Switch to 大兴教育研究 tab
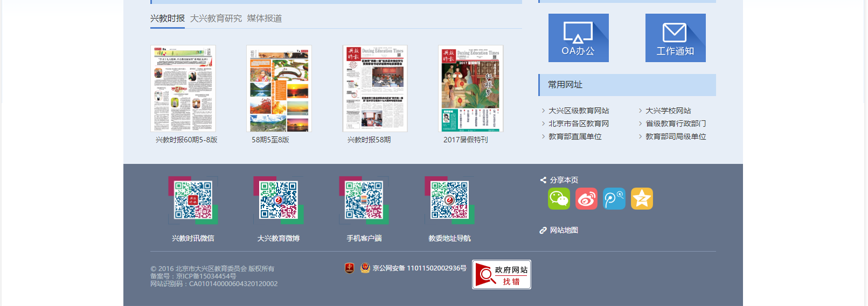The height and width of the screenshot is (306, 868). point(216,18)
